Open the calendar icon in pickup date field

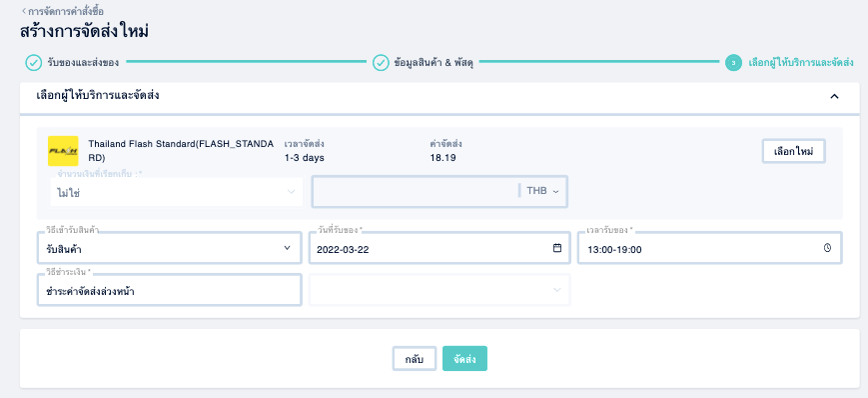tap(557, 248)
